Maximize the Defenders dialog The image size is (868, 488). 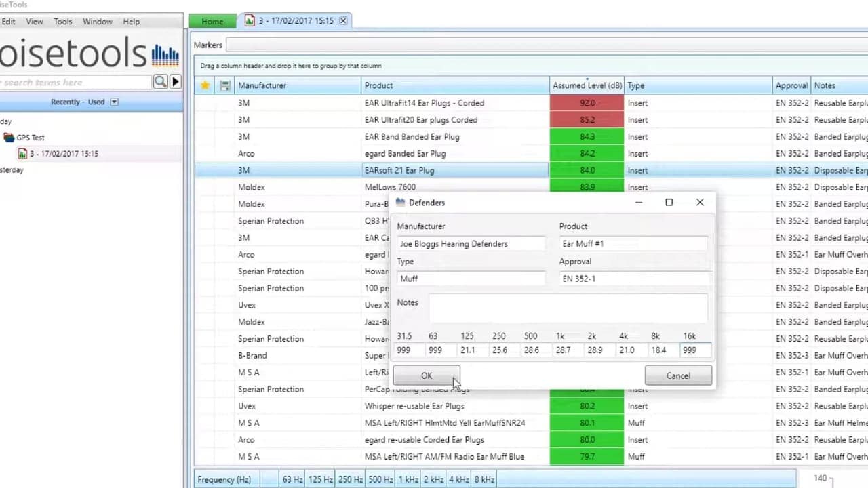[x=669, y=202]
